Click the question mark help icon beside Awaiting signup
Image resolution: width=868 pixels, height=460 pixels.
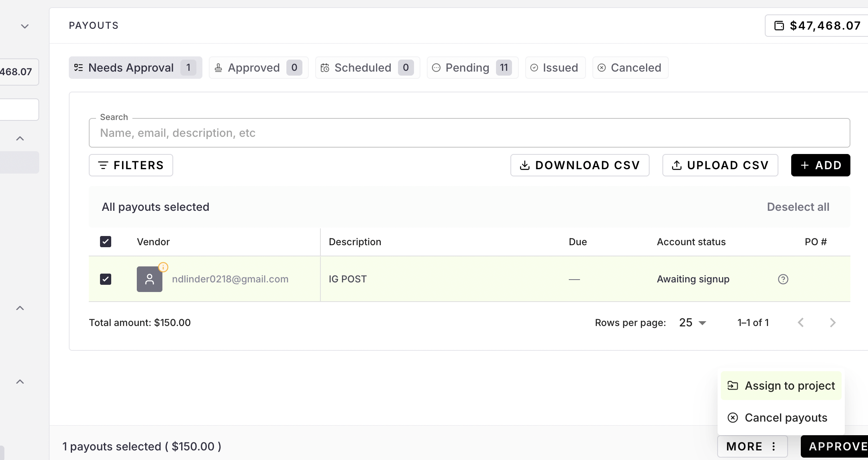point(783,279)
